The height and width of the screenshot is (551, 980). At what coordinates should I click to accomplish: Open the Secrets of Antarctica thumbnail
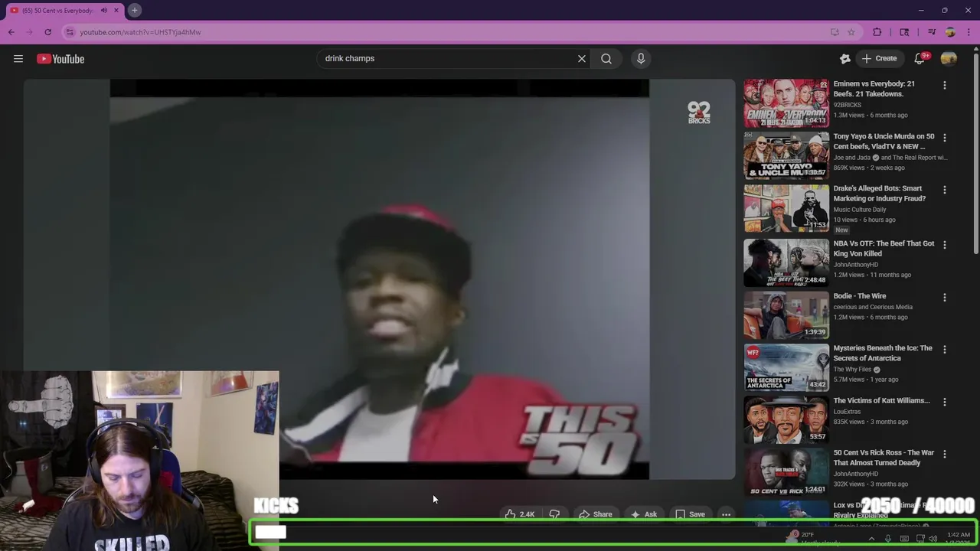tap(786, 367)
